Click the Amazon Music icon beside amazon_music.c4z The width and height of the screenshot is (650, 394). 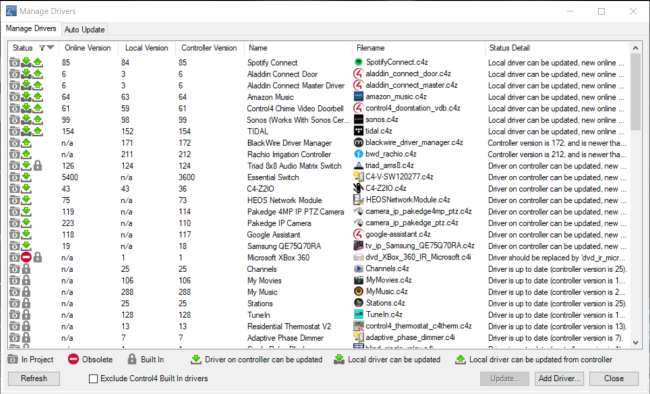[359, 97]
